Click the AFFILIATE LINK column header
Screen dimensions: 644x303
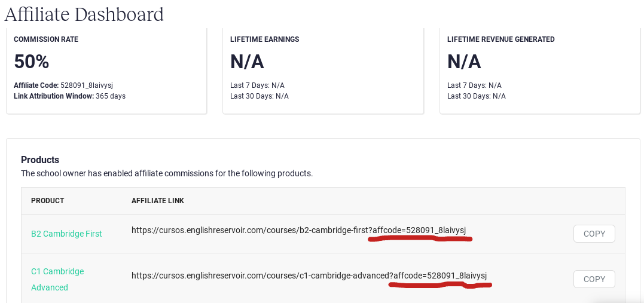pyautogui.click(x=158, y=201)
